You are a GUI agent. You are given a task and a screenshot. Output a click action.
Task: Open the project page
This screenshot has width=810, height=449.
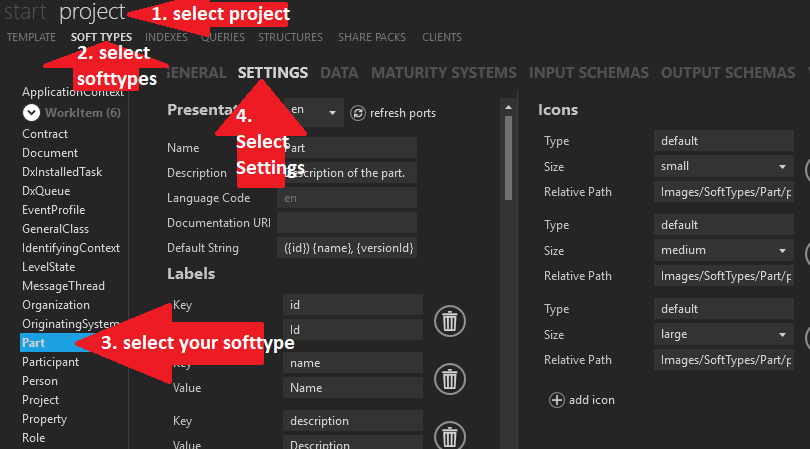click(x=92, y=12)
